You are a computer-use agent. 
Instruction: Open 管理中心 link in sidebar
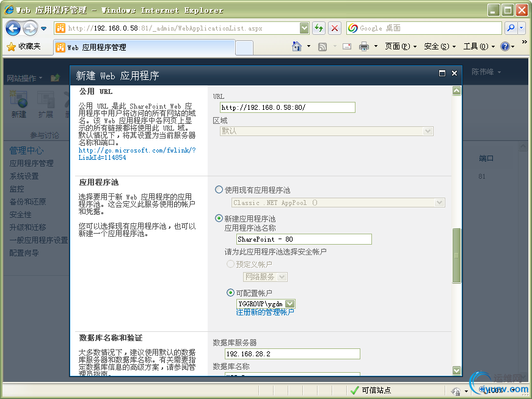26,151
